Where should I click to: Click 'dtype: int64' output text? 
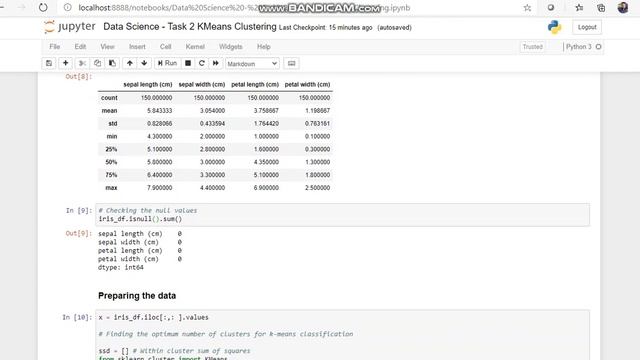[x=121, y=267]
